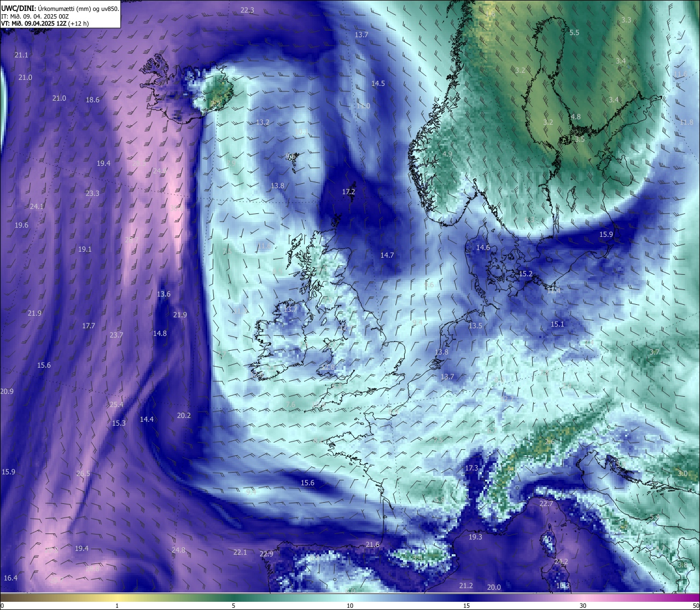Click the 'VT: Mið. 09.04.2025 12Z (+12 h)' line
Image resolution: width=700 pixels, height=610 pixels.
coord(45,23)
